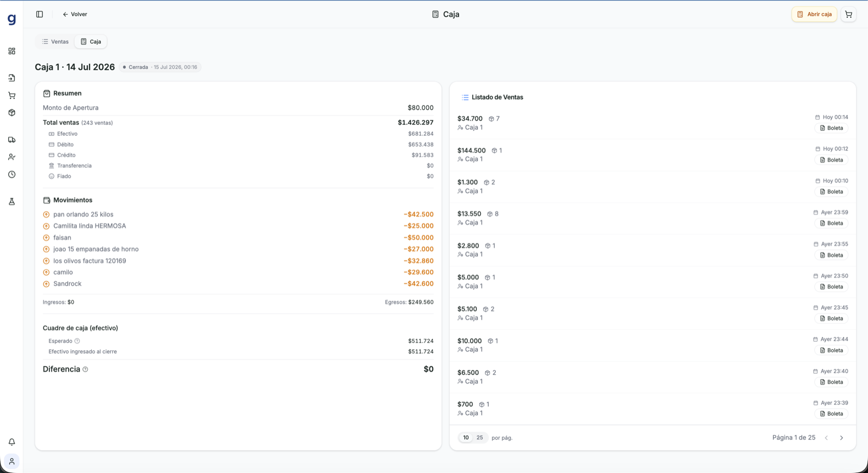Go to previous page of sales
This screenshot has width=868, height=473.
click(x=826, y=438)
